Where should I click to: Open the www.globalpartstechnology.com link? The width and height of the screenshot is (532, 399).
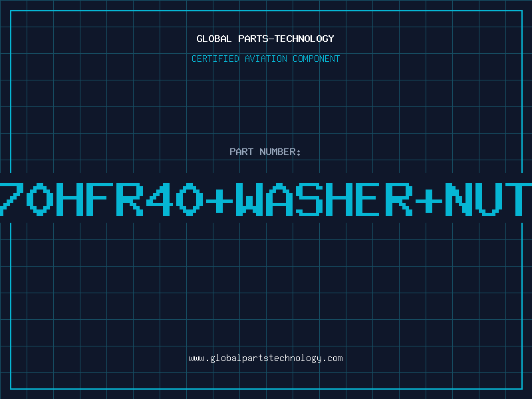[265, 358]
